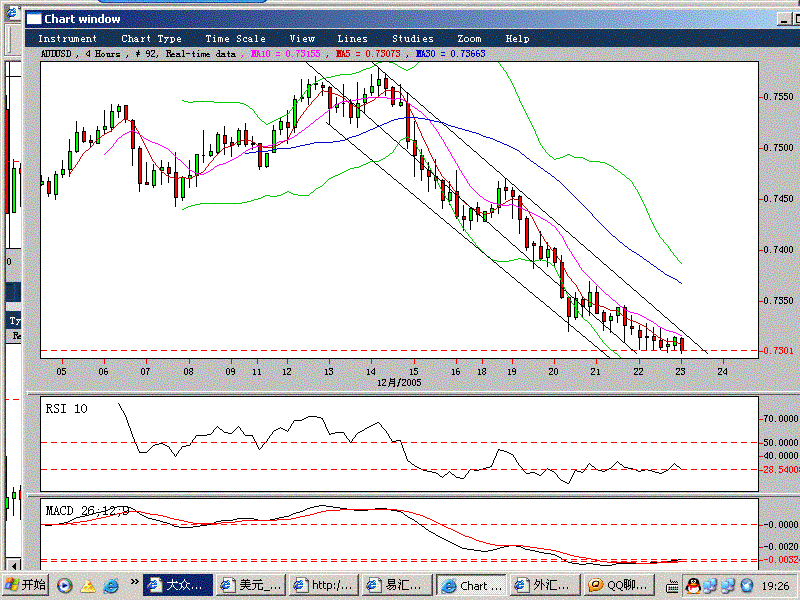The width and height of the screenshot is (800, 600).
Task: Click the RSI 10 indicator label
Action: tap(66, 409)
